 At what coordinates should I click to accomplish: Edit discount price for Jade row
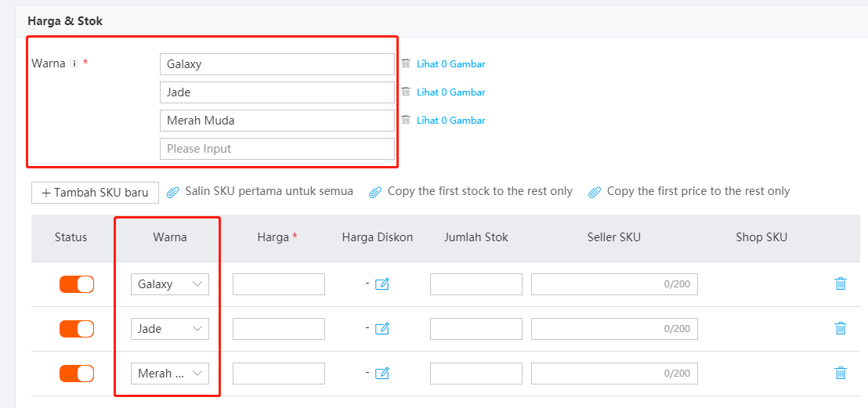tap(382, 329)
